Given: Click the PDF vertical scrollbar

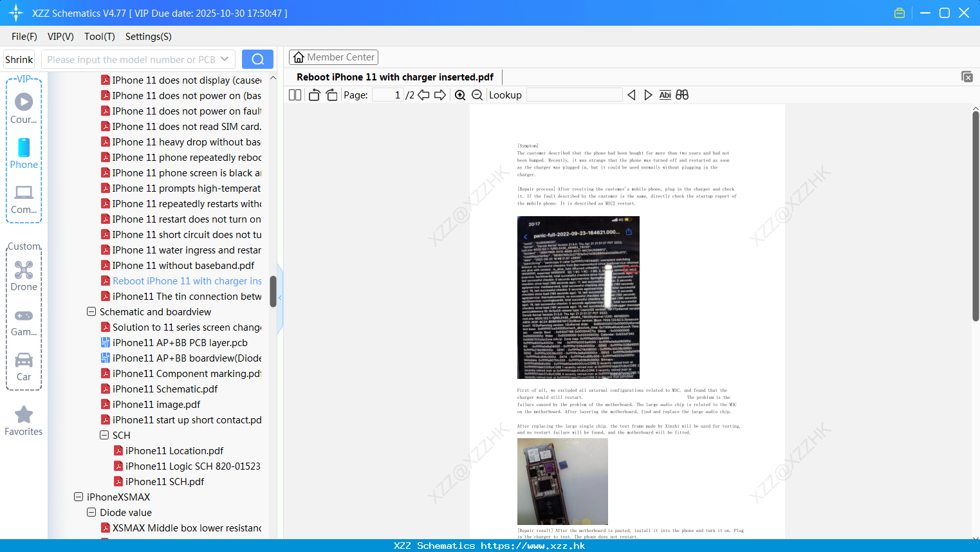Looking at the screenshot, I should click(x=975, y=216).
